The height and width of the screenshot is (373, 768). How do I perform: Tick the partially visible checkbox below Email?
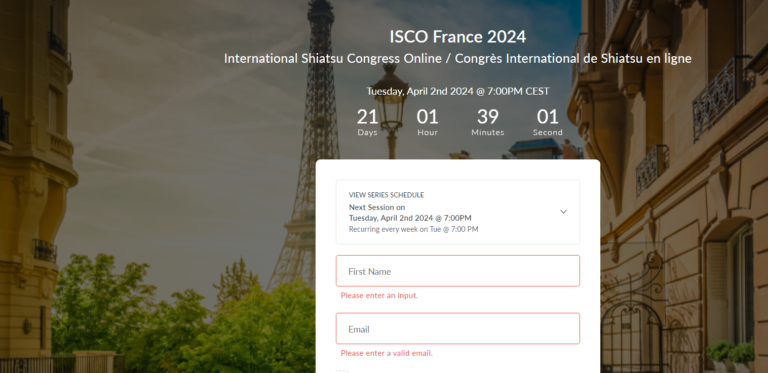pos(342,372)
